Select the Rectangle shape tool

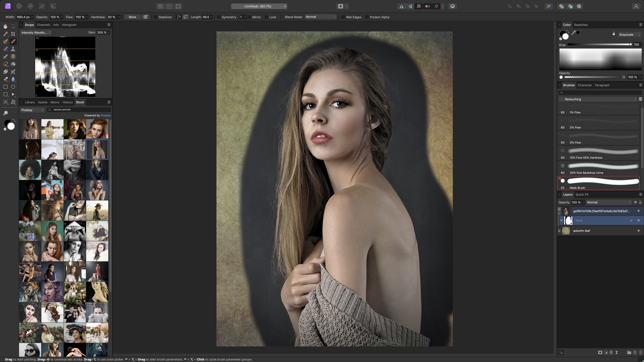[x=5, y=87]
